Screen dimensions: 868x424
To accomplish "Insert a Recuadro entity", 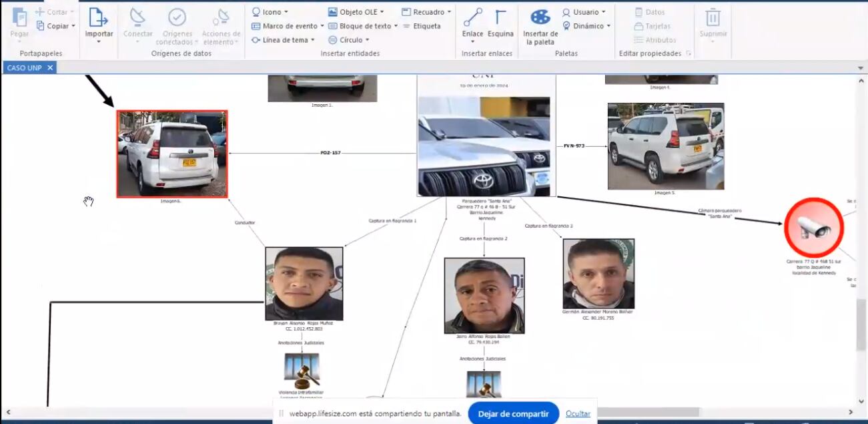I will [x=425, y=11].
